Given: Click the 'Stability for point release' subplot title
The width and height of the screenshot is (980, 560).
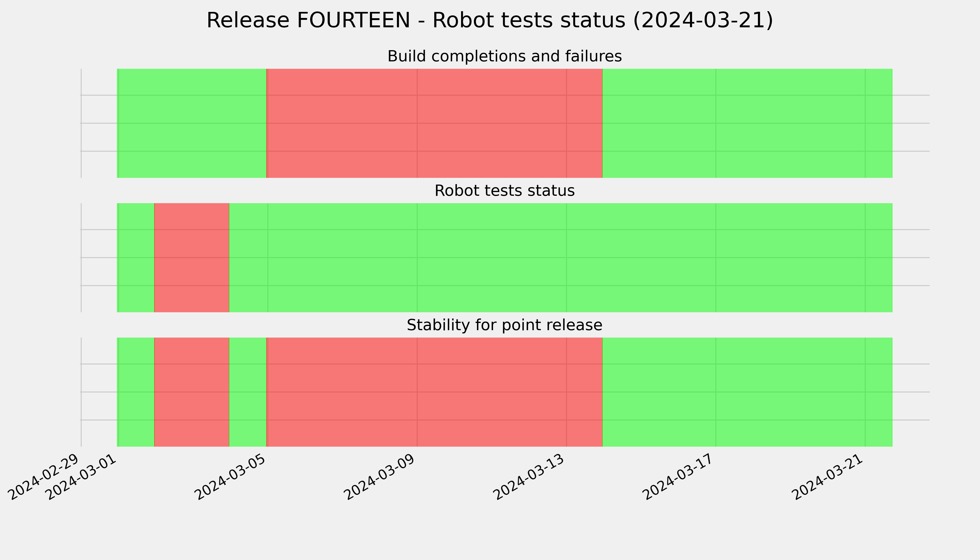Looking at the screenshot, I should point(504,325).
